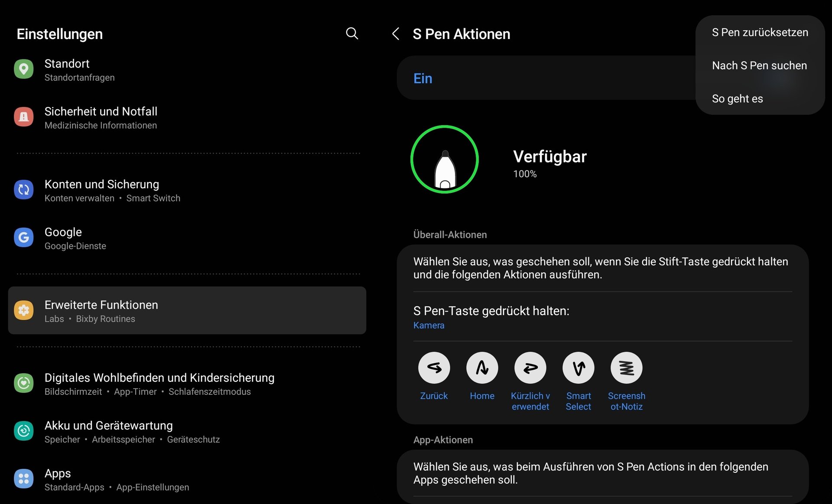Open the settings search magnifier
The height and width of the screenshot is (504, 832).
pyautogui.click(x=352, y=33)
